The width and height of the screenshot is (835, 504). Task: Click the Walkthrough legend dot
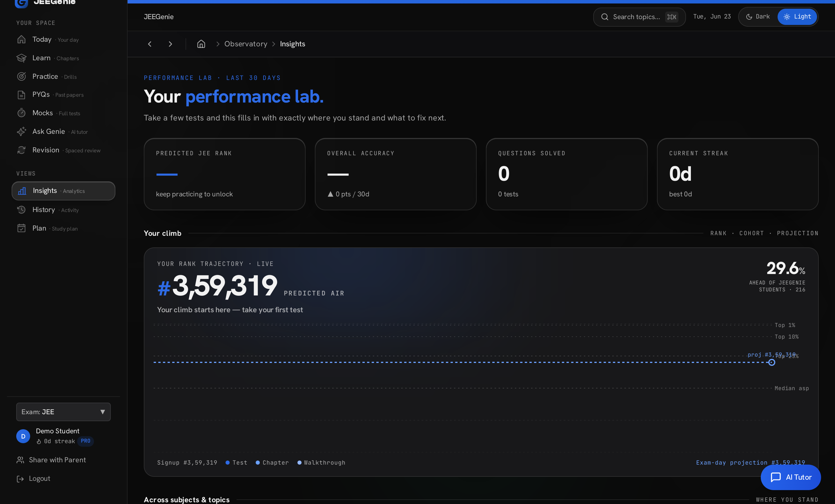click(x=299, y=463)
